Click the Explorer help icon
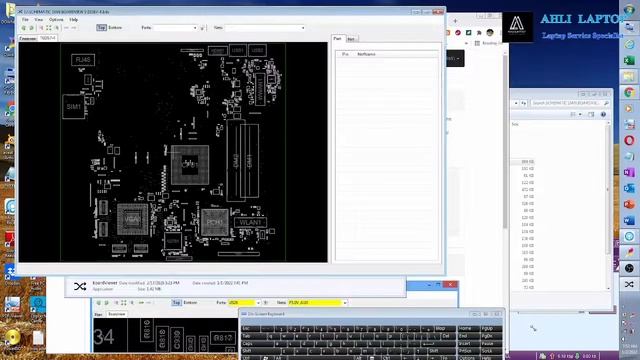Screen dimensions: 640x360 click(603, 115)
